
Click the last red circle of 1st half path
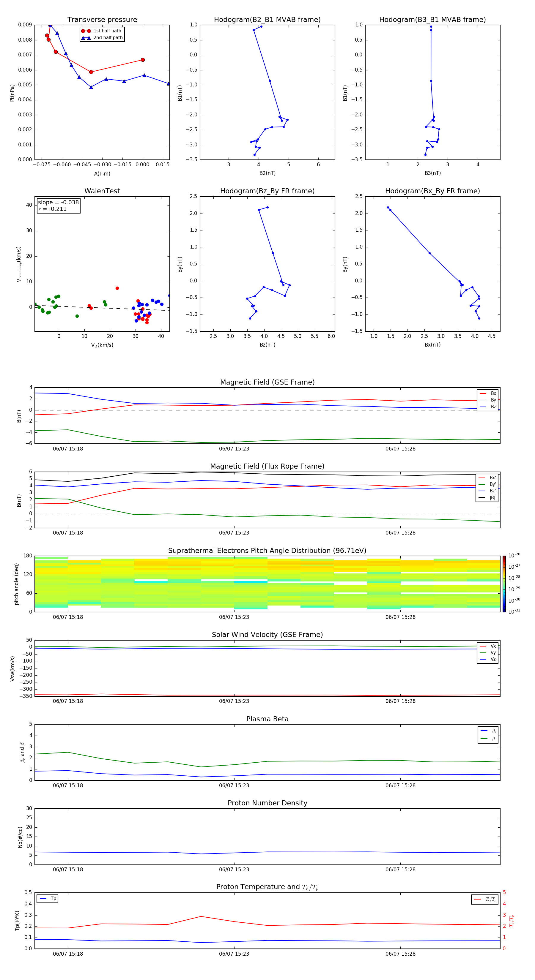(143, 60)
